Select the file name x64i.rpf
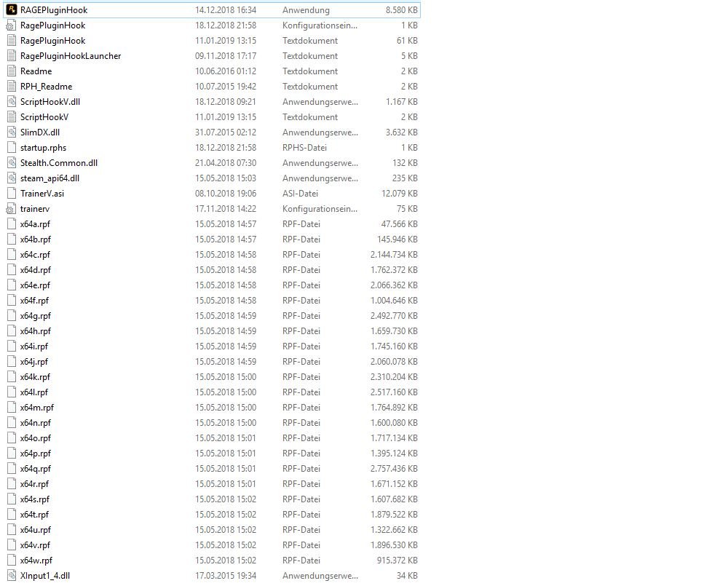728x586 pixels. 34,347
